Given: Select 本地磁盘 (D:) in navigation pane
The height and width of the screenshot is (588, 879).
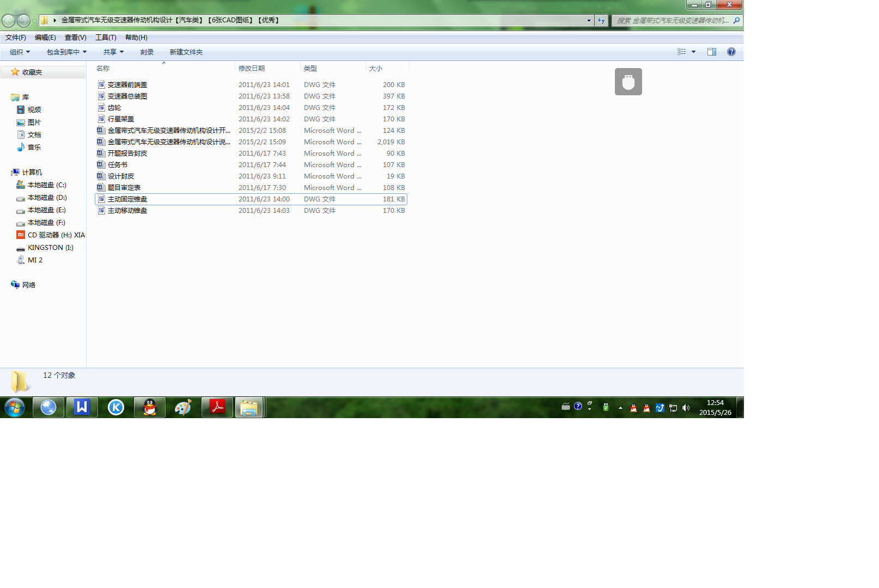Looking at the screenshot, I should 47,198.
